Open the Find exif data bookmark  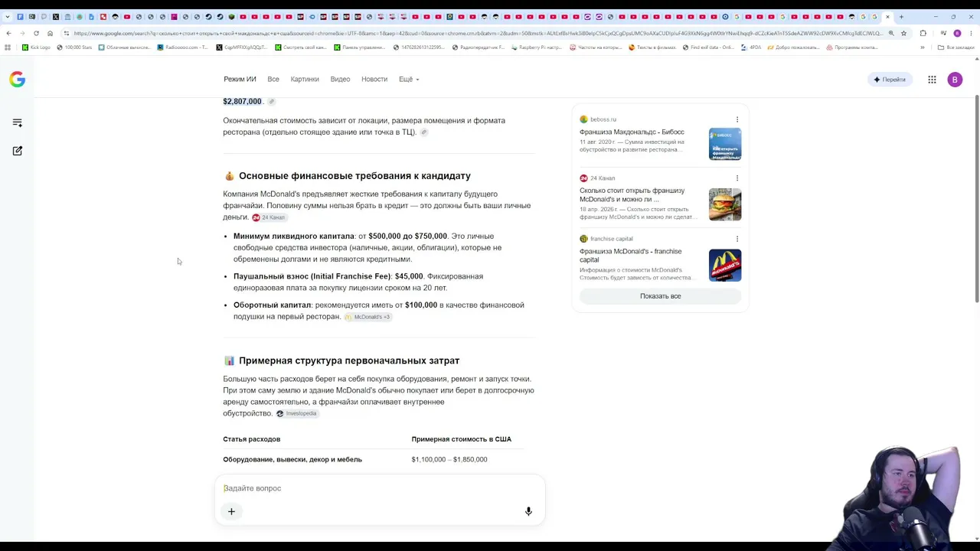(x=708, y=47)
